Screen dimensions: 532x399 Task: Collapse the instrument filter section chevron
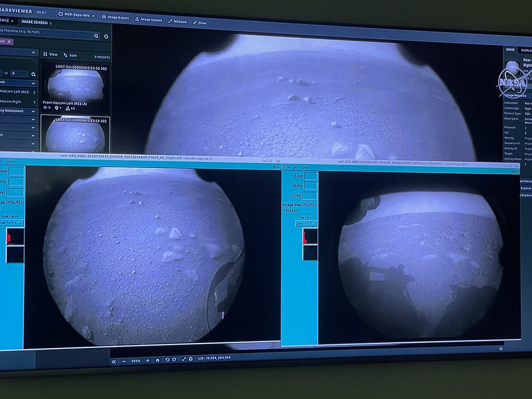[x=33, y=83]
